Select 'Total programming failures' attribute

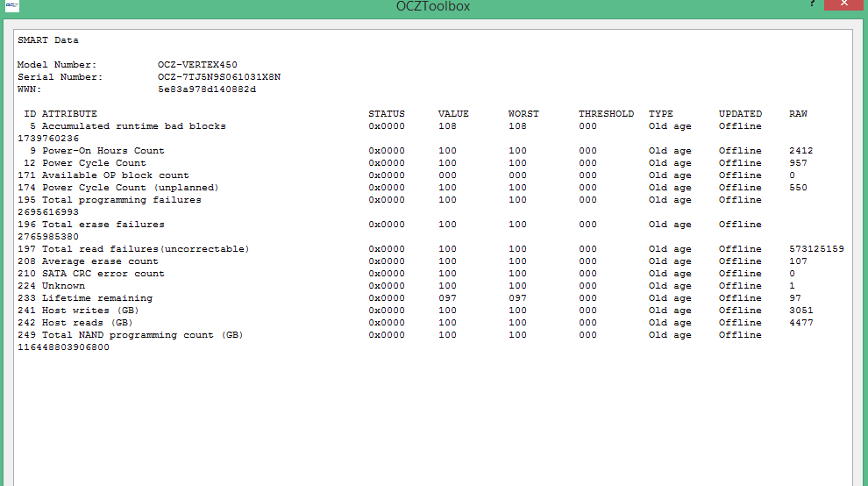tap(122, 200)
